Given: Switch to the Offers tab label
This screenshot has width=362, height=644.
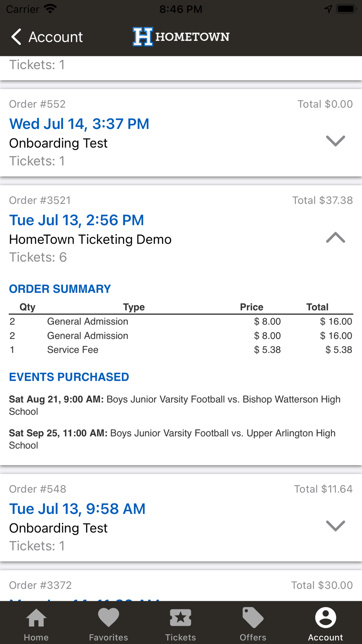Looking at the screenshot, I should [253, 637].
